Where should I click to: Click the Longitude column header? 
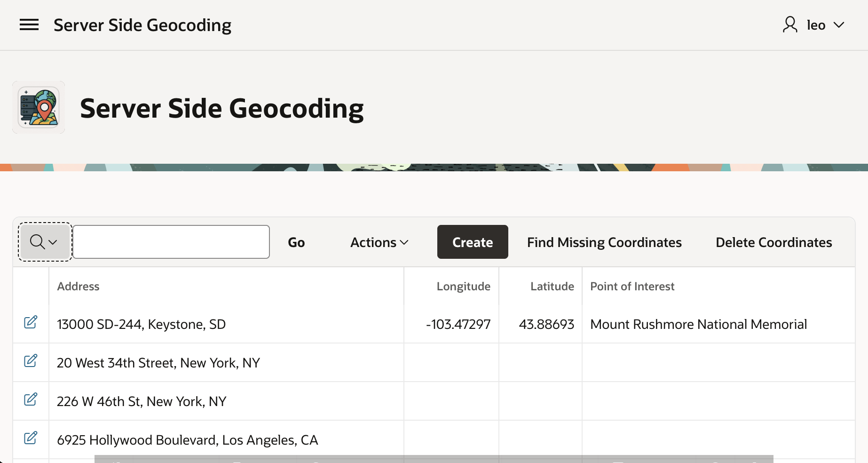[x=463, y=287]
